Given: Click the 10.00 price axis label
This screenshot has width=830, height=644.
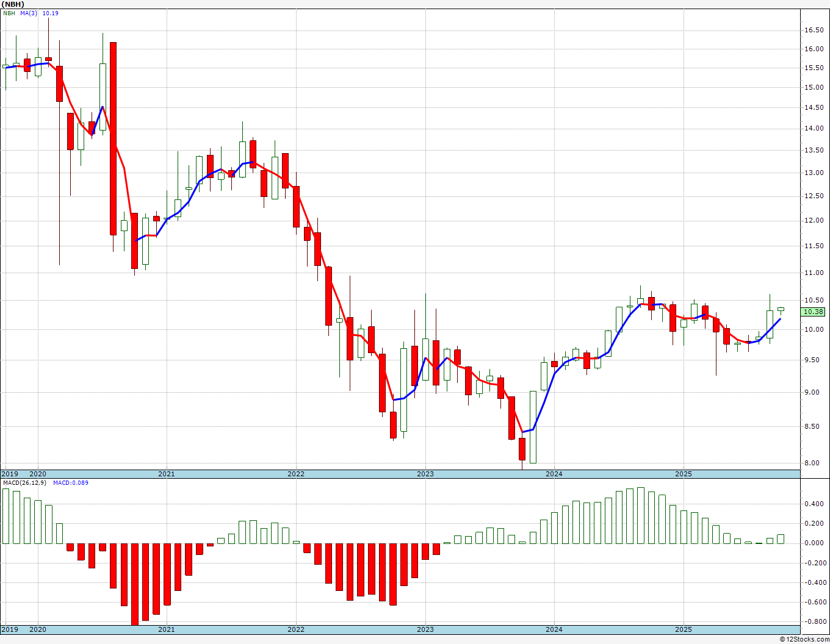Looking at the screenshot, I should click(813, 329).
